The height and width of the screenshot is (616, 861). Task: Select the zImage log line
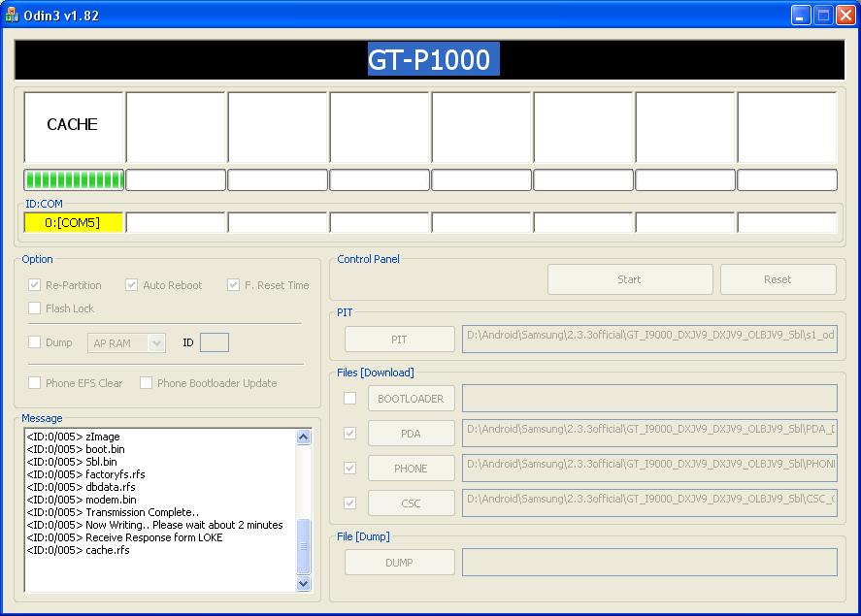pos(74,437)
